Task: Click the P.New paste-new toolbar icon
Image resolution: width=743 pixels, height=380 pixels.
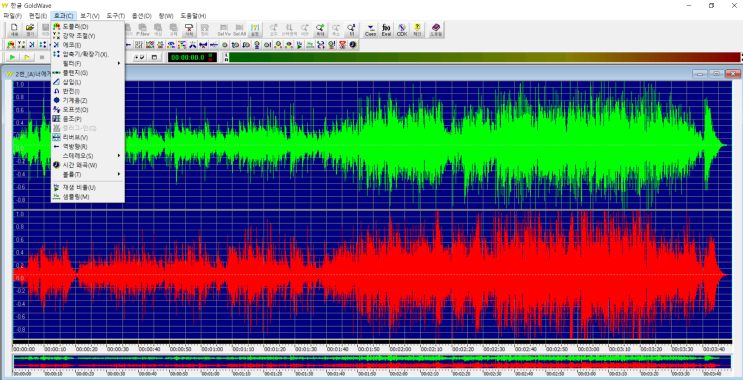Action: click(x=142, y=29)
